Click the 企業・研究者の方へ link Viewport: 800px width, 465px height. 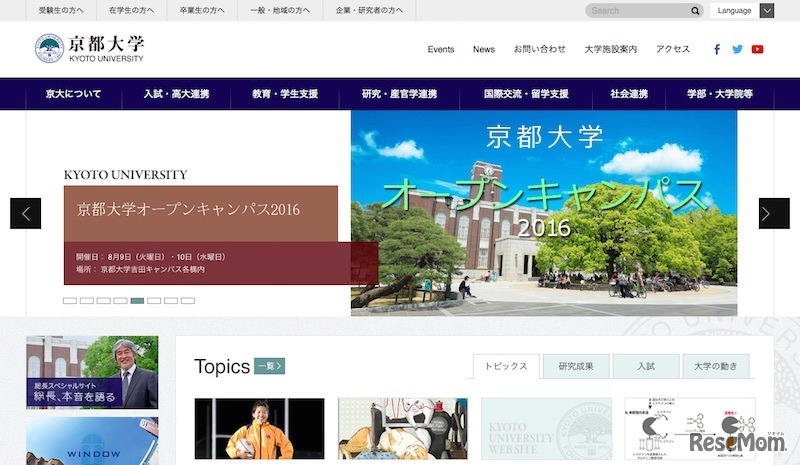[x=369, y=10]
